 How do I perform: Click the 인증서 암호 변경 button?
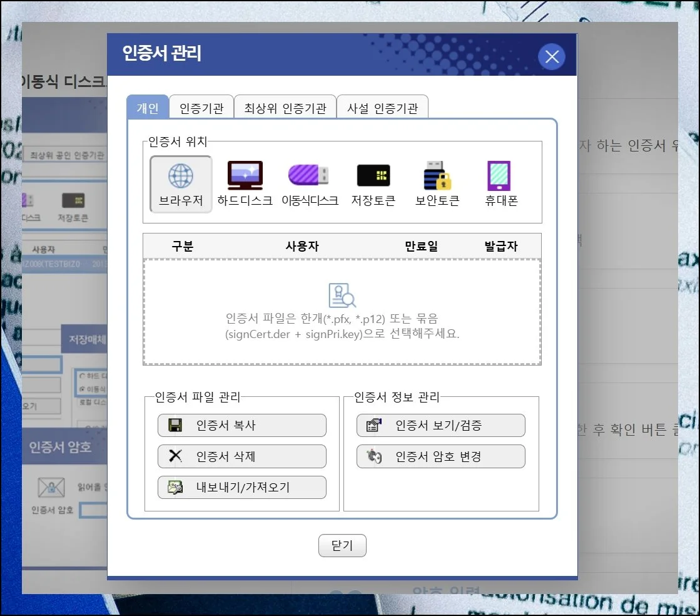click(x=440, y=457)
